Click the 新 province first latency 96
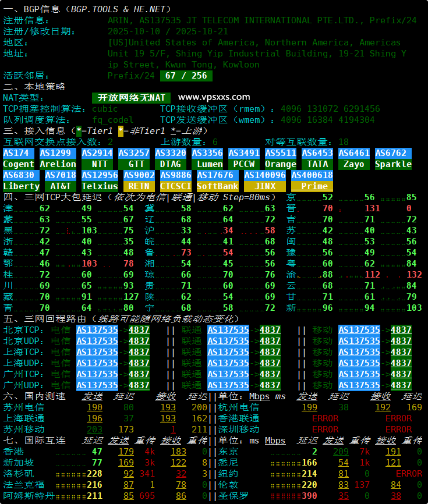This screenshot has height=504, width=428. point(328,308)
